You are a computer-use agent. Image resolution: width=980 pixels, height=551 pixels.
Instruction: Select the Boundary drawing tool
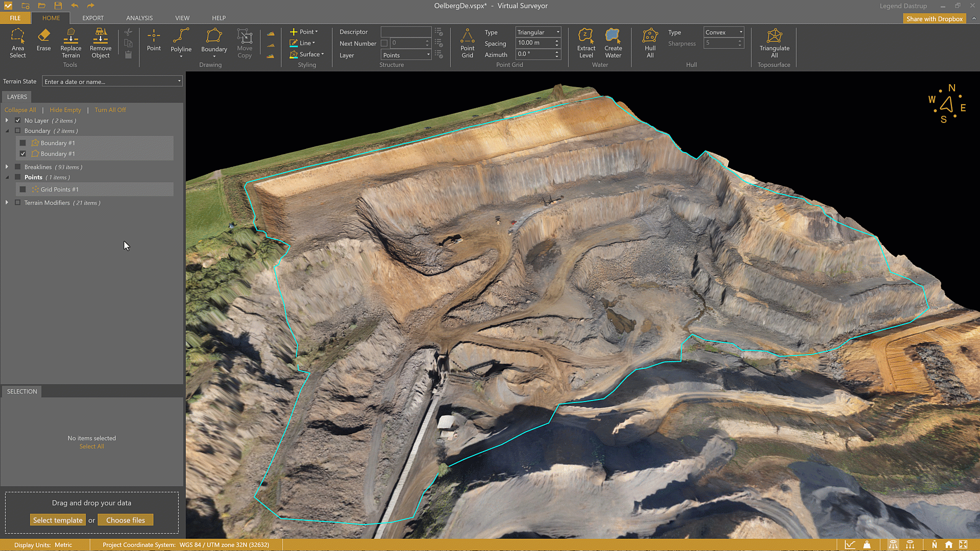(214, 41)
